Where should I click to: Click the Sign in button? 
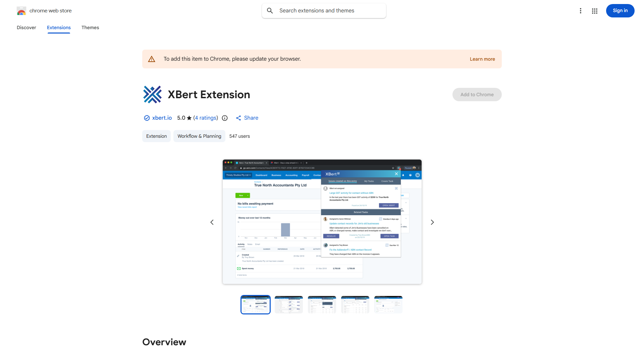(x=620, y=11)
